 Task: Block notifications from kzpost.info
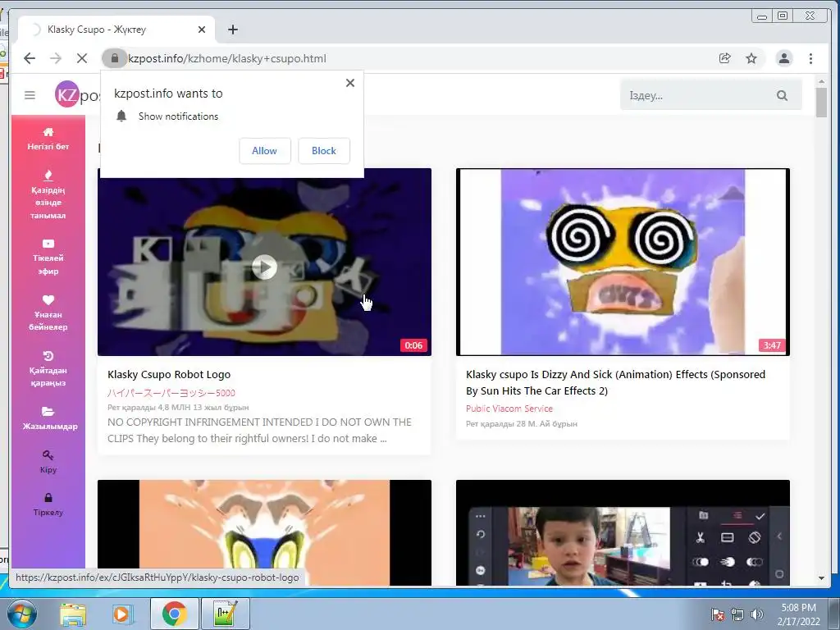pyautogui.click(x=324, y=151)
